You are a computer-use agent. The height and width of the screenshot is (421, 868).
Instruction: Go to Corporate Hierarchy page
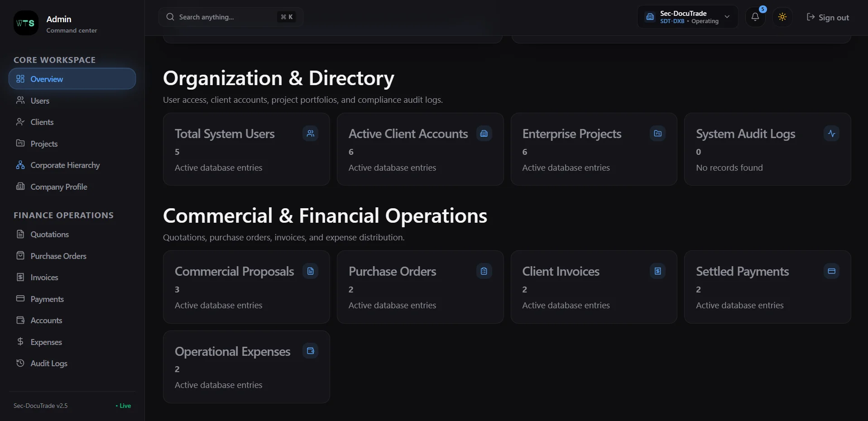tap(72, 165)
